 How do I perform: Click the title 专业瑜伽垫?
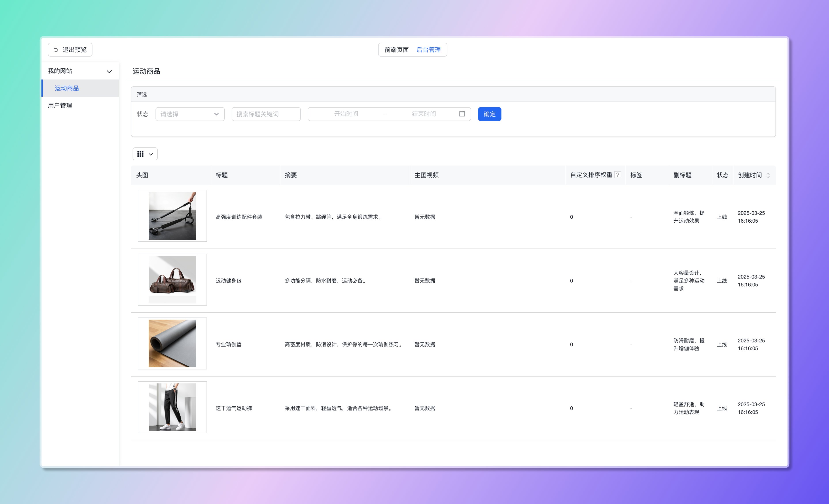pyautogui.click(x=228, y=345)
